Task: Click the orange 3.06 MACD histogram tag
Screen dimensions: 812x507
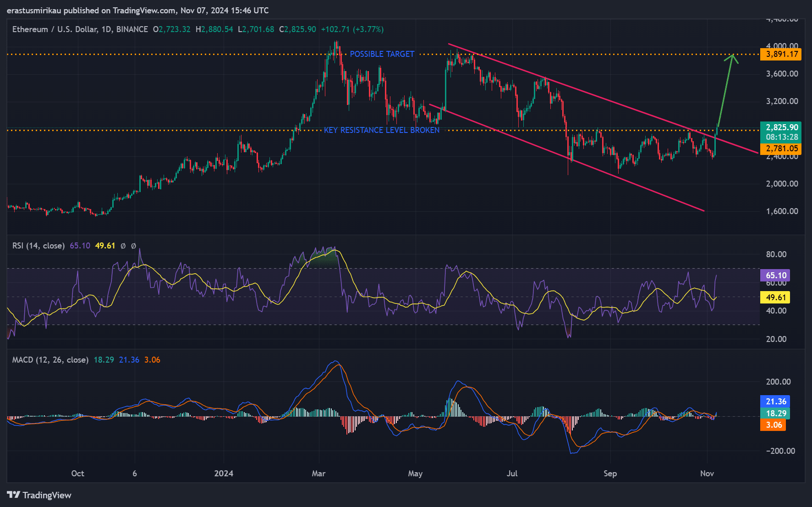Action: tap(774, 424)
